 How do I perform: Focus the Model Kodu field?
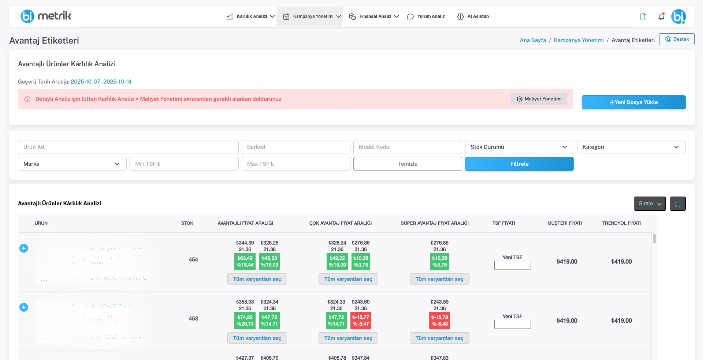408,147
